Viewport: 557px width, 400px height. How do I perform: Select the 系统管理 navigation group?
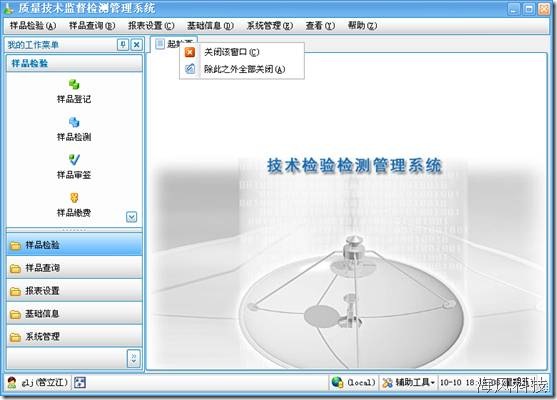[x=74, y=336]
